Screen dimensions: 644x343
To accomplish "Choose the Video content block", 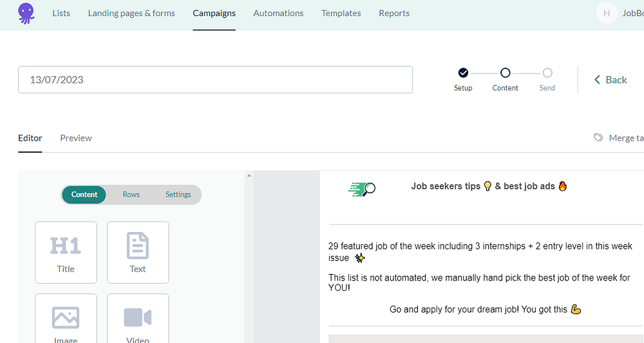I will coord(138,318).
